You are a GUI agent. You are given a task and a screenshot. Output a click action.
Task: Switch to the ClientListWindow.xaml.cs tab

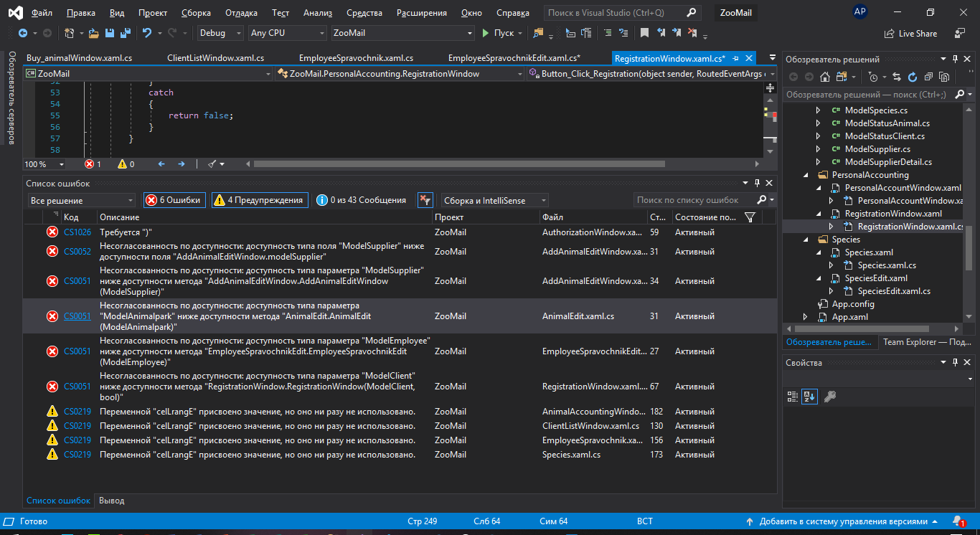[215, 58]
